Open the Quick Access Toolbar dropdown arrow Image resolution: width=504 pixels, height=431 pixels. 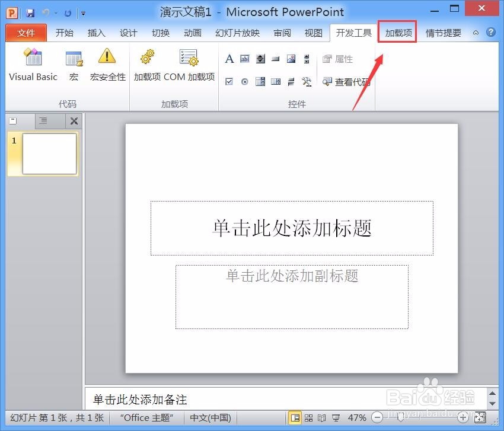pyautogui.click(x=82, y=12)
